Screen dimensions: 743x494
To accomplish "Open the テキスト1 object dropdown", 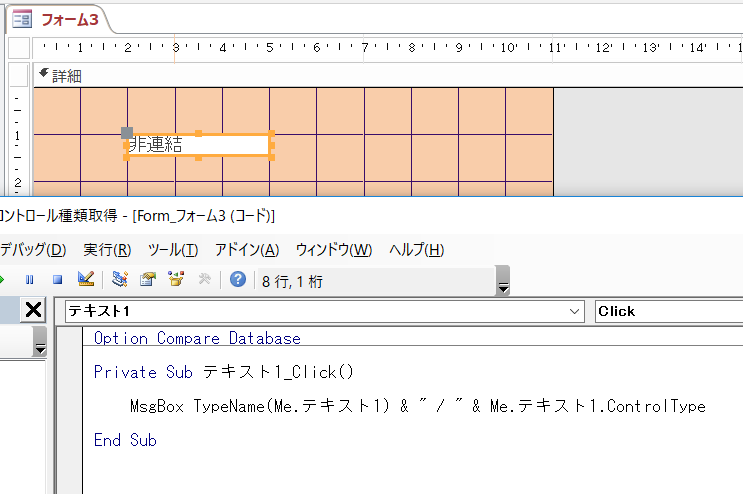I will (574, 311).
